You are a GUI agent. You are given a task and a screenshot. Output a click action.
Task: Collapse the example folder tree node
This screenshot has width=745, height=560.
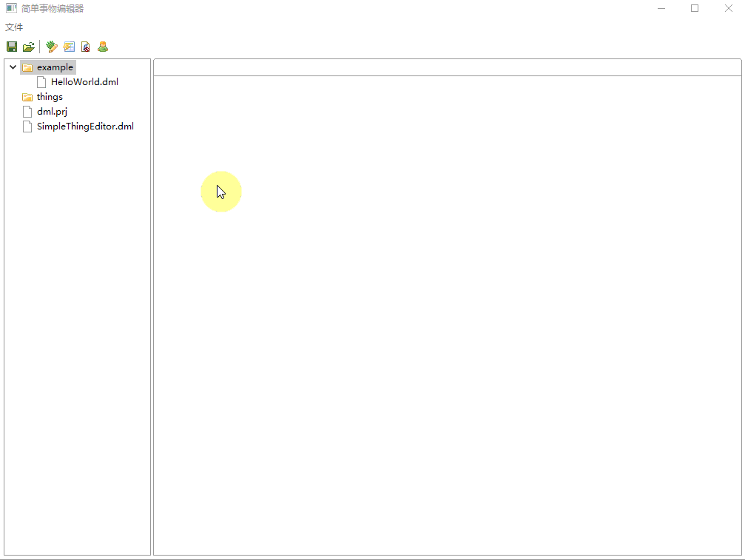coord(13,67)
